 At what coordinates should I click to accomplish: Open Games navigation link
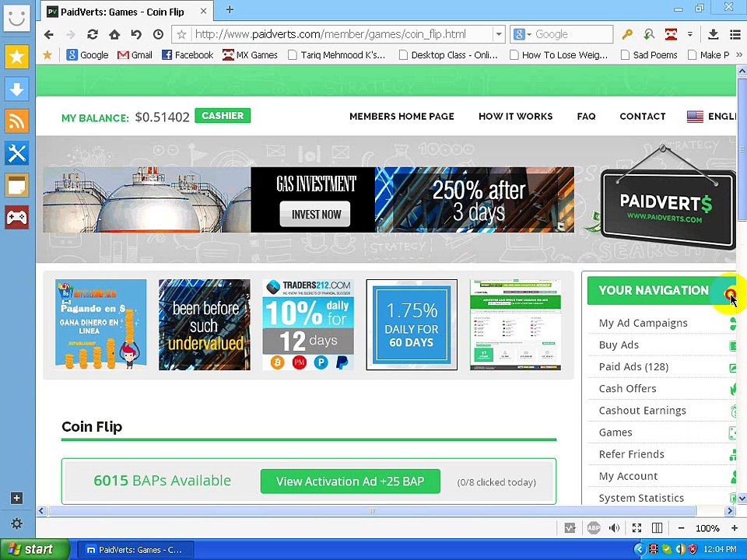615,432
